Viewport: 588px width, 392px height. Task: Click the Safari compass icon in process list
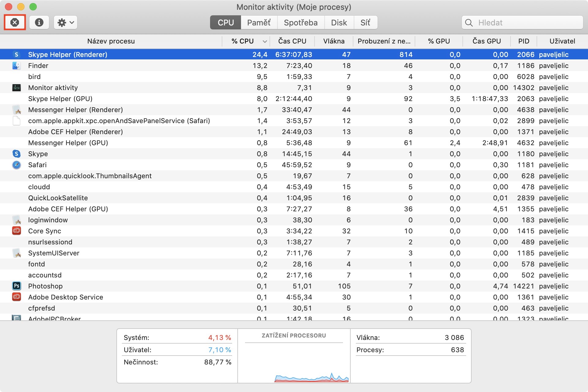click(17, 165)
